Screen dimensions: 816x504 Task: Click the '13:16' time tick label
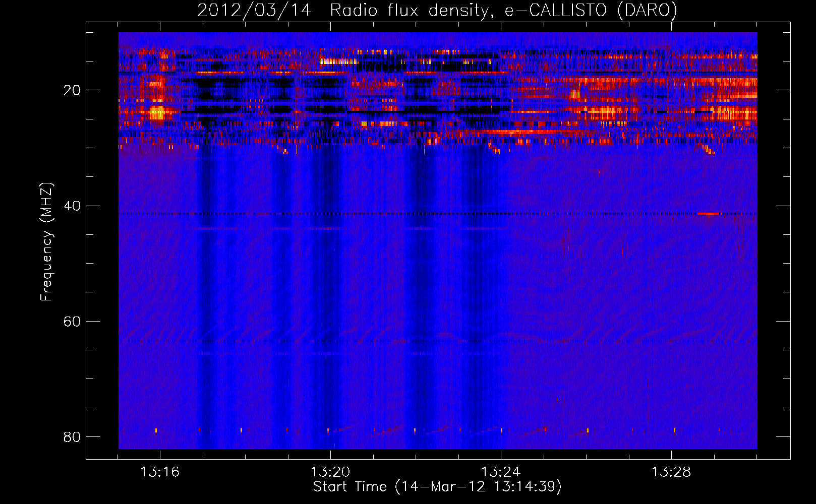tap(160, 472)
